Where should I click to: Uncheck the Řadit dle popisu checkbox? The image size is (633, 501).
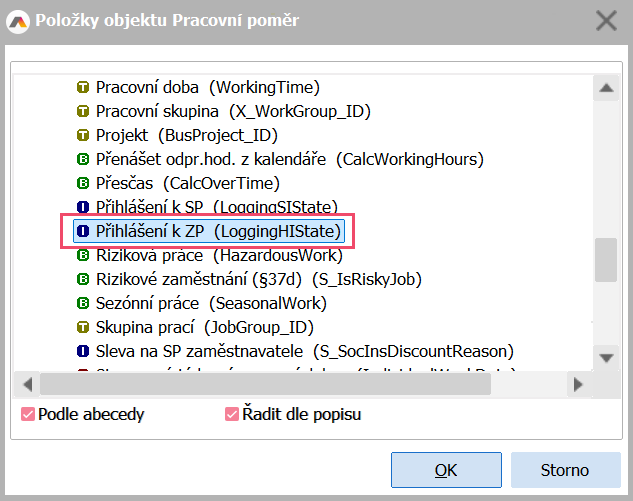(232, 414)
